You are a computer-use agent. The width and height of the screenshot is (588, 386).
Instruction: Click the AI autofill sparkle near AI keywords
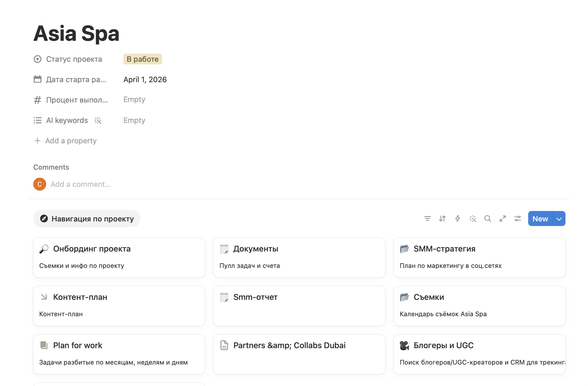(98, 120)
